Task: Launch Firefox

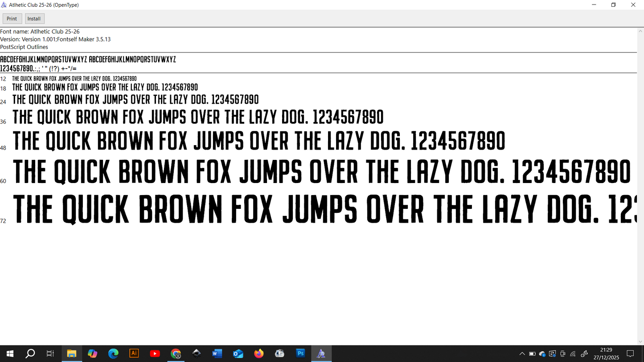Action: coord(258,353)
